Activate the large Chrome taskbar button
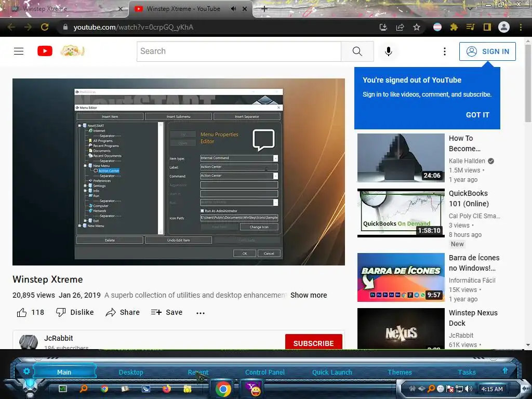Image resolution: width=532 pixels, height=399 pixels. click(x=223, y=389)
